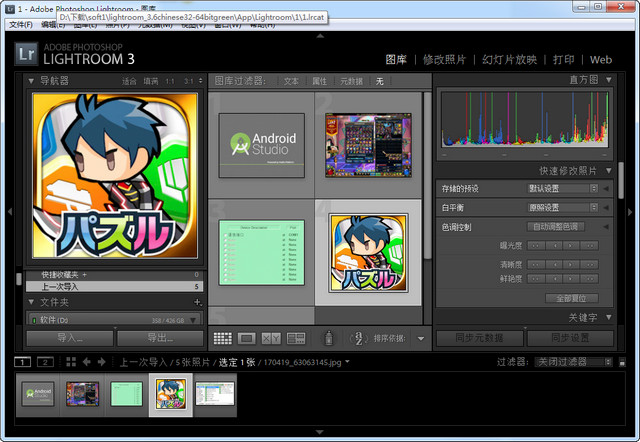Click 导入... button
The height and width of the screenshot is (442, 640).
pyautogui.click(x=70, y=338)
